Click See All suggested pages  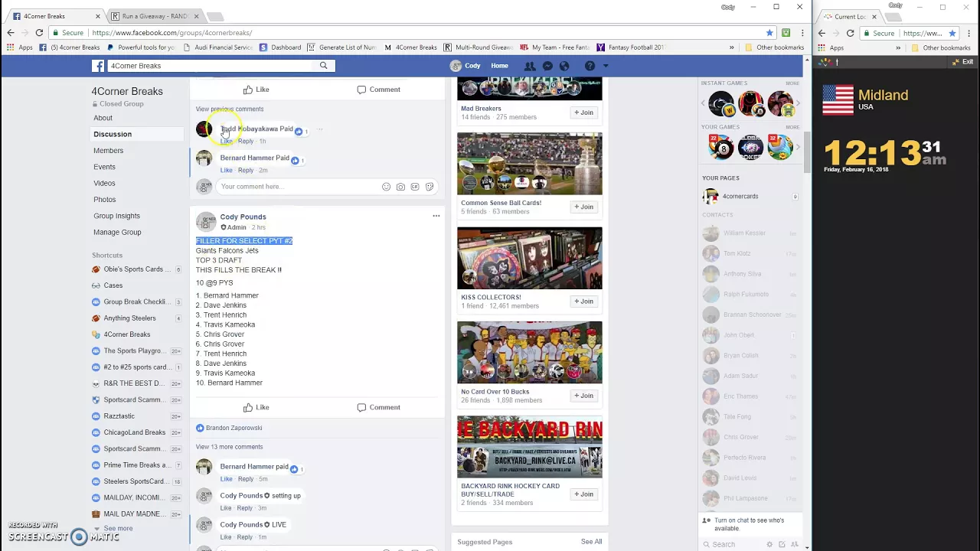pos(591,542)
